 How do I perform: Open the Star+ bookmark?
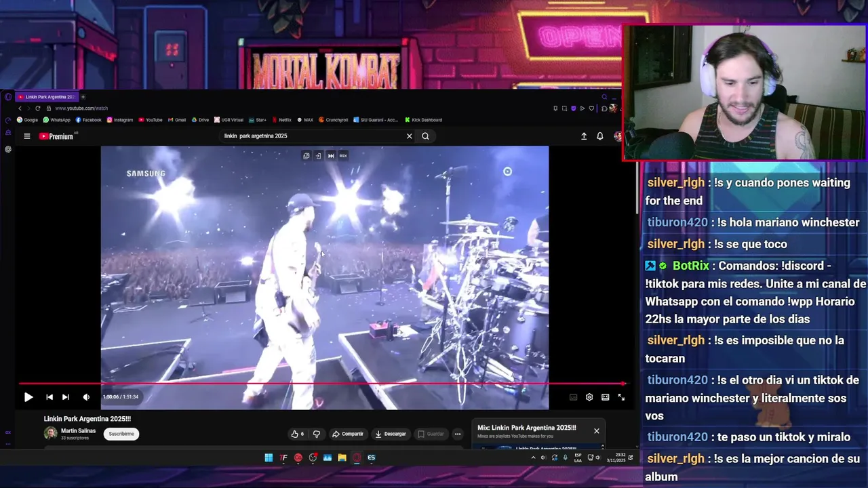(x=258, y=120)
